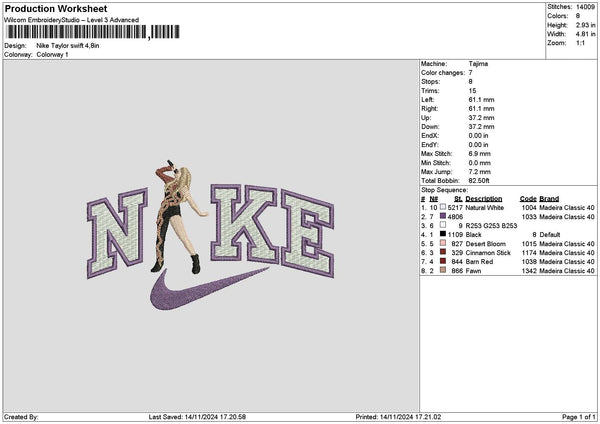Select the Right label in the stats
Viewport: 600px width, 424px height.
tap(429, 109)
